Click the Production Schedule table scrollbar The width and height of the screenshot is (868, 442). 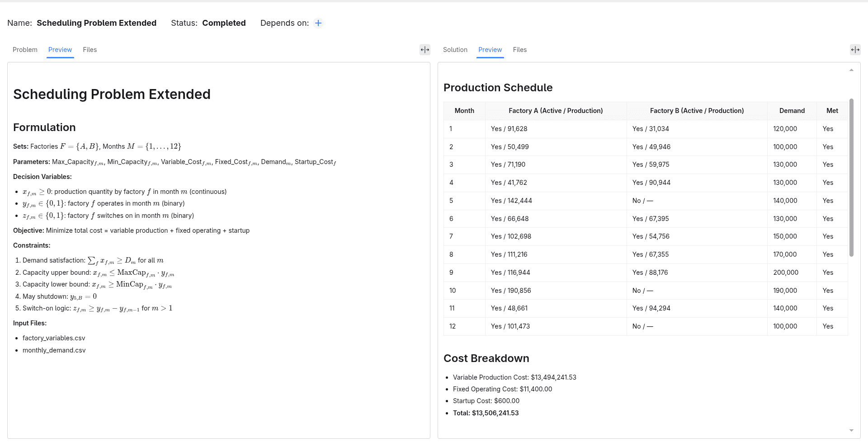[x=852, y=178]
